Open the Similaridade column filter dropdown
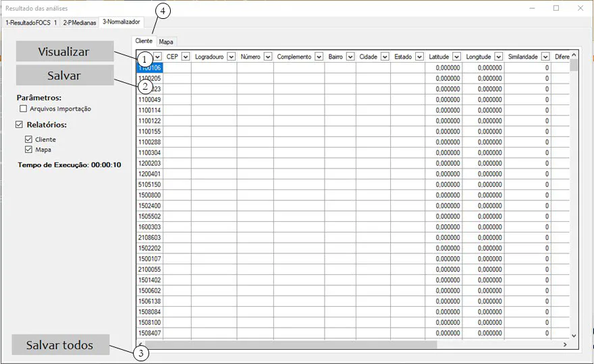 click(545, 57)
